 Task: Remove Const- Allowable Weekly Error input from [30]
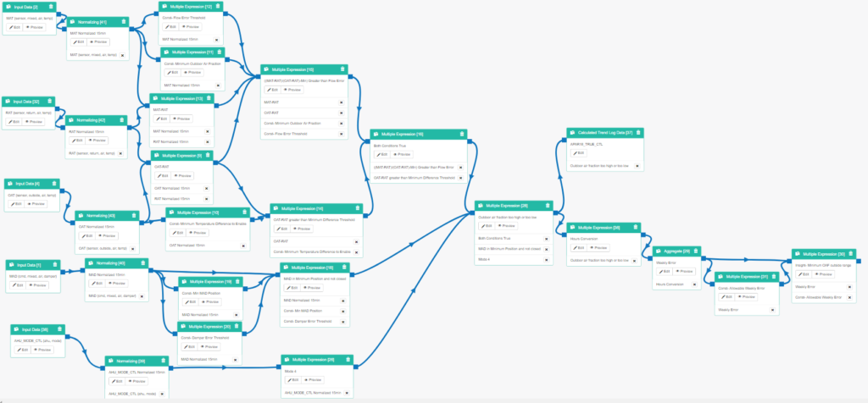click(x=849, y=297)
